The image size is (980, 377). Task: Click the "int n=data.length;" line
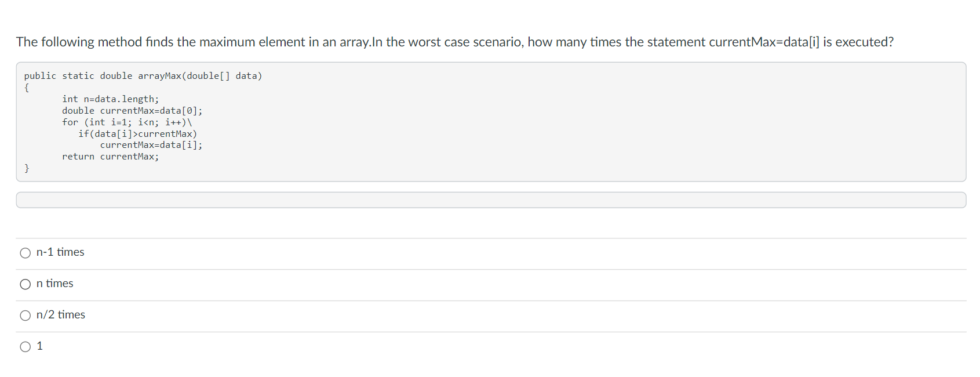(110, 99)
